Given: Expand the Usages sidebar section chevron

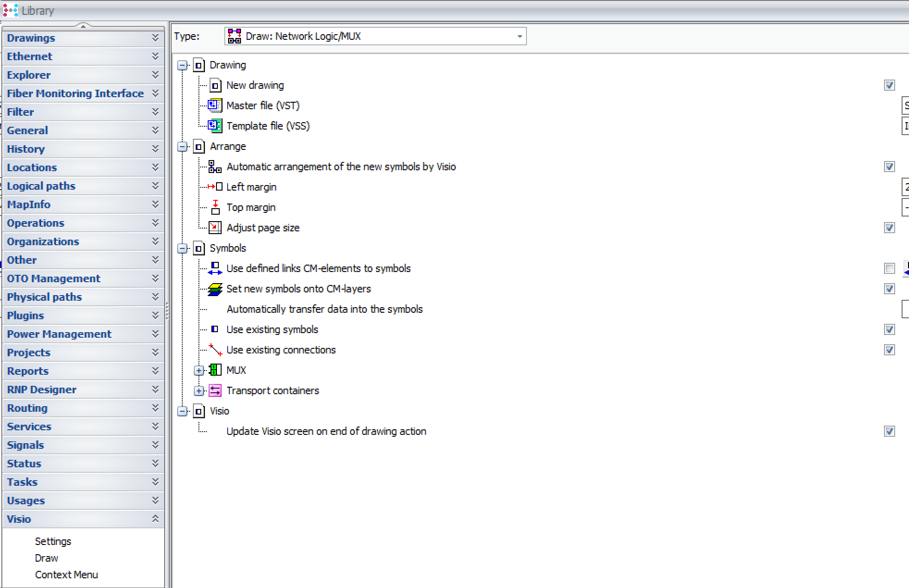Looking at the screenshot, I should pyautogui.click(x=155, y=500).
